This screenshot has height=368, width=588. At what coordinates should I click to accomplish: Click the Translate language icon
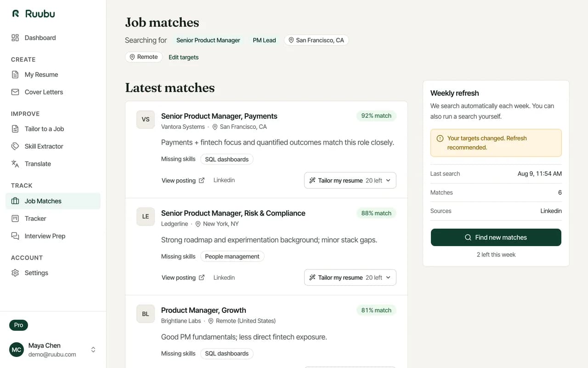[x=15, y=164]
